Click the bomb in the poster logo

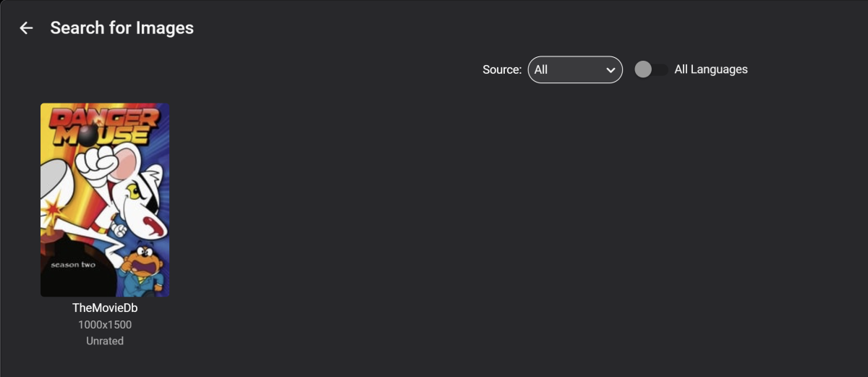tap(88, 135)
